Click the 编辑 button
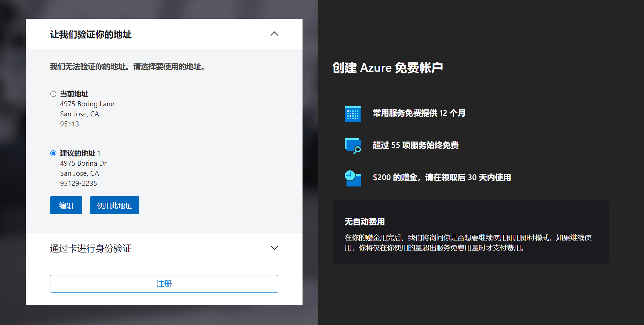The image size is (644, 325). (x=66, y=205)
